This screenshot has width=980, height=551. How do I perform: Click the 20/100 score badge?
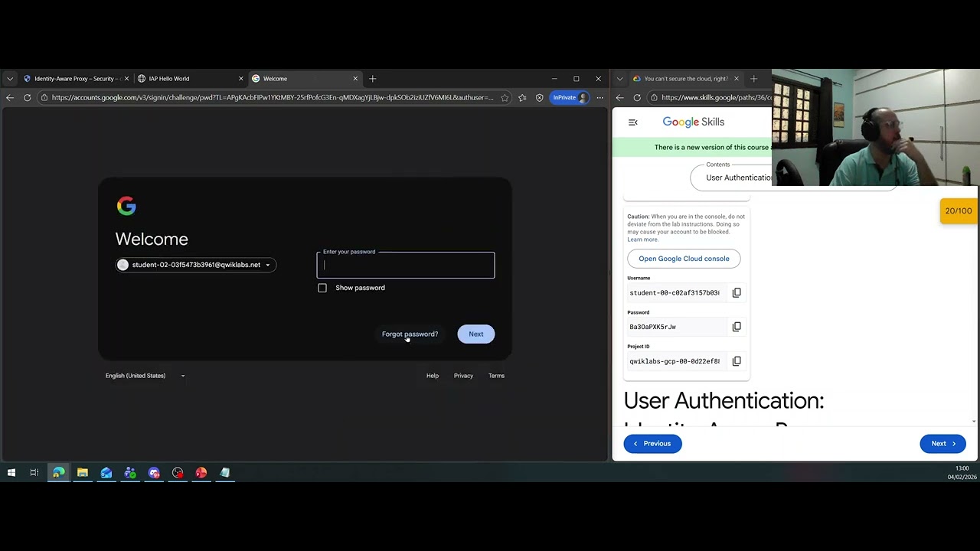coord(959,211)
